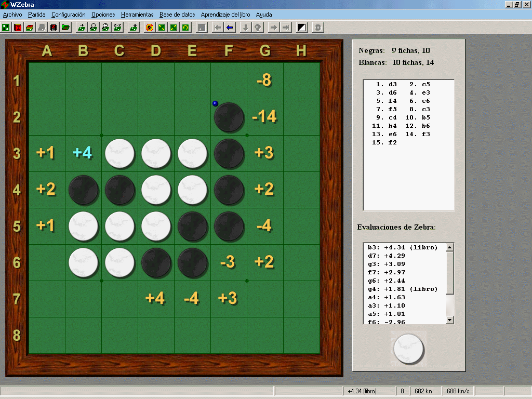Open the Partida menu
The image size is (532, 399).
37,15
